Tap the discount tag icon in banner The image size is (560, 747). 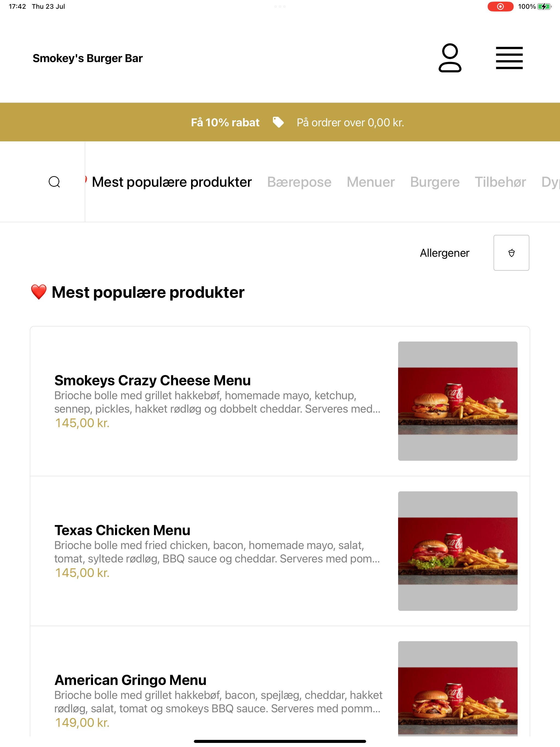[x=278, y=122]
